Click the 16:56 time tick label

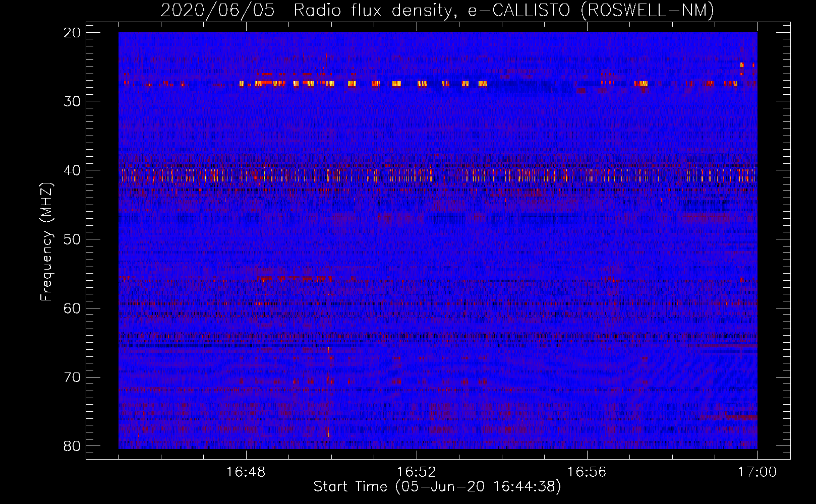[x=587, y=472]
